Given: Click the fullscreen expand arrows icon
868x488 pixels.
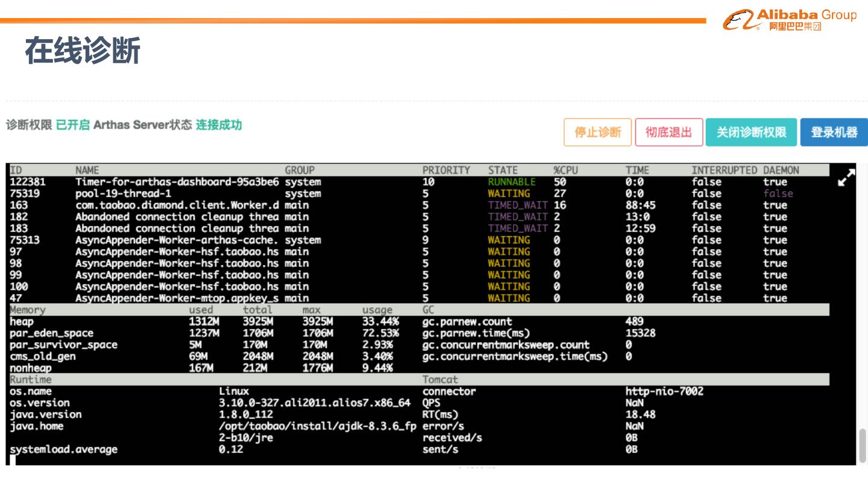Looking at the screenshot, I should tap(846, 178).
